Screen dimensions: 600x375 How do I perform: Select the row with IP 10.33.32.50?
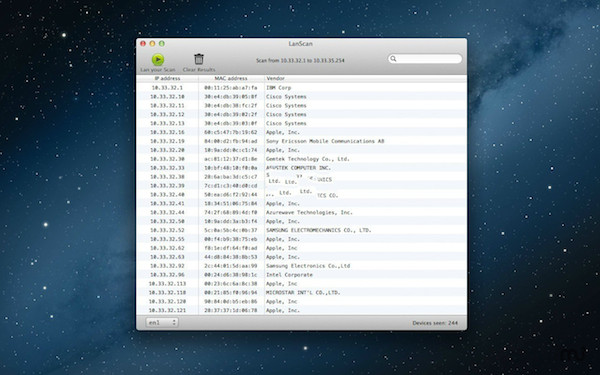302,221
